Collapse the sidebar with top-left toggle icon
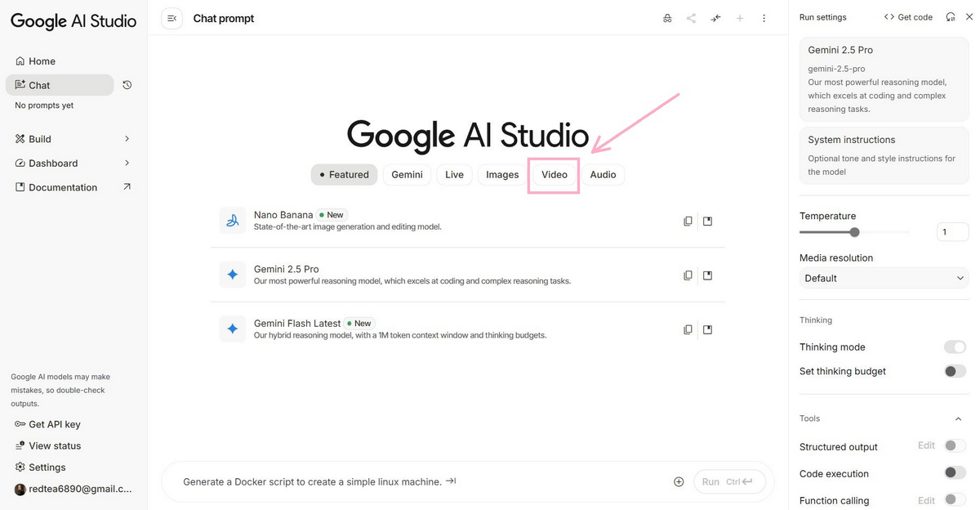This screenshot has width=980, height=510. pos(171,18)
